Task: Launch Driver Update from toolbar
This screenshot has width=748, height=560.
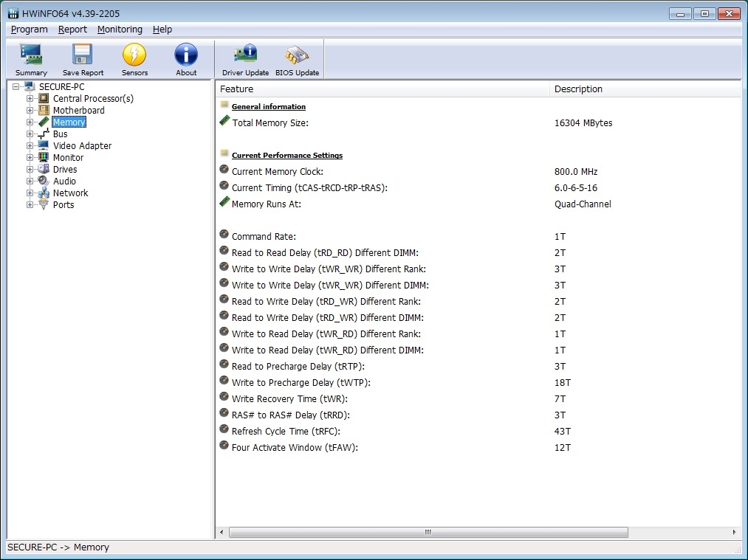Action: (x=246, y=55)
